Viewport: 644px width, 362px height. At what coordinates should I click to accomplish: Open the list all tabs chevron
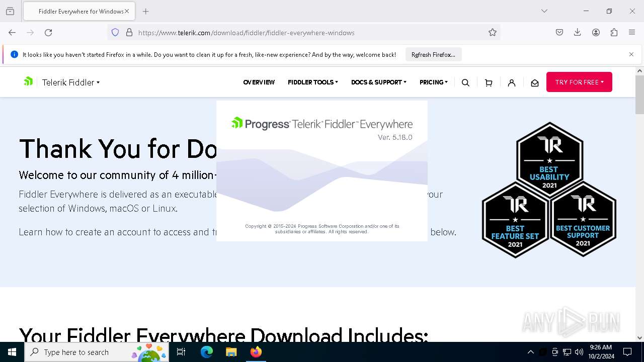coord(544,11)
